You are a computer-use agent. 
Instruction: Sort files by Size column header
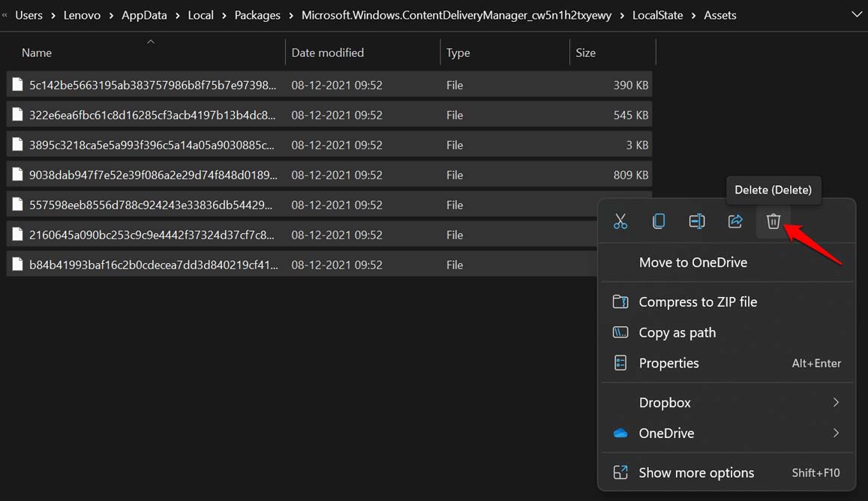click(x=585, y=52)
